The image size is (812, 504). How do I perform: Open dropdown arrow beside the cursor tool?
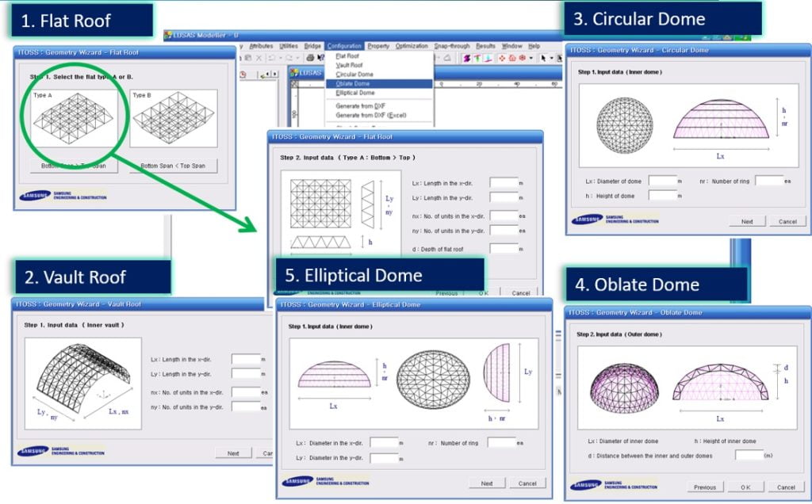point(552,58)
